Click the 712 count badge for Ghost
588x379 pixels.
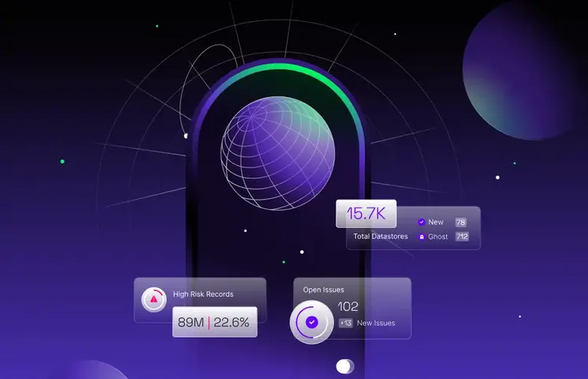pyautogui.click(x=462, y=236)
